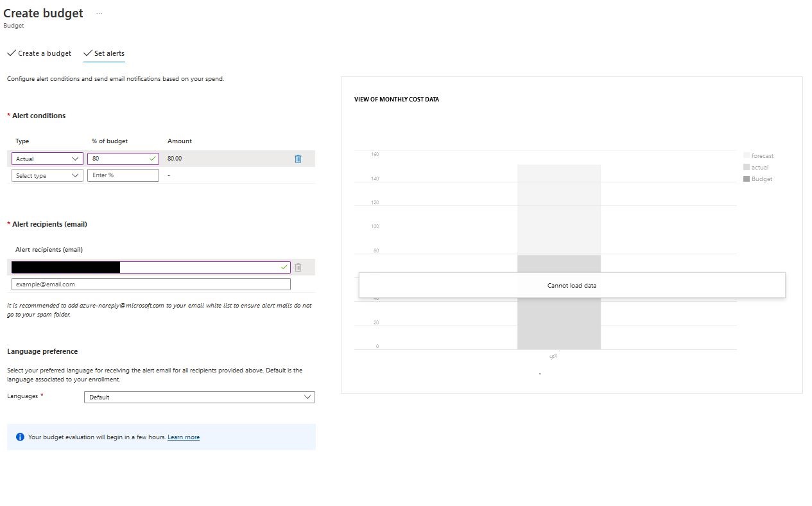Open the Learn more link
The image size is (812, 506).
point(184,437)
